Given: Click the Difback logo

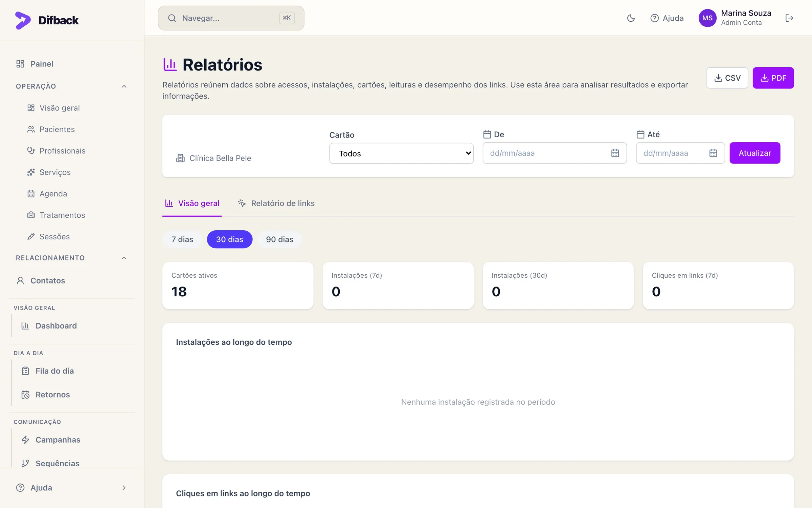Looking at the screenshot, I should coord(47,20).
